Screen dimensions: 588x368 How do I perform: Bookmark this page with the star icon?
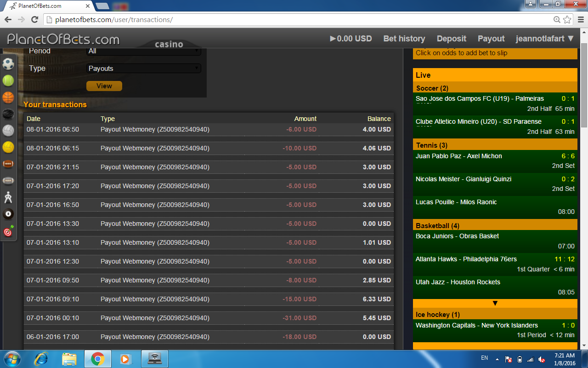click(x=567, y=19)
